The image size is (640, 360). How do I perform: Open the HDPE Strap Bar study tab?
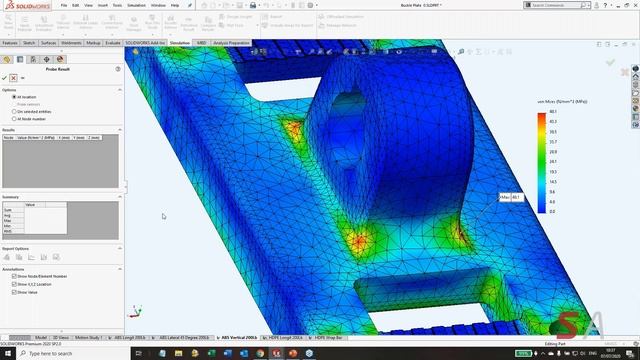(x=328, y=338)
